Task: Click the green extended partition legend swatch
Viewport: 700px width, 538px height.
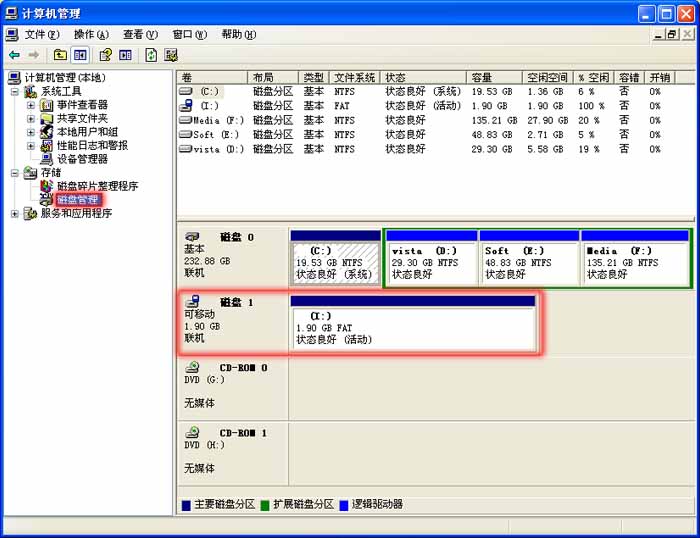Action: coord(266,505)
